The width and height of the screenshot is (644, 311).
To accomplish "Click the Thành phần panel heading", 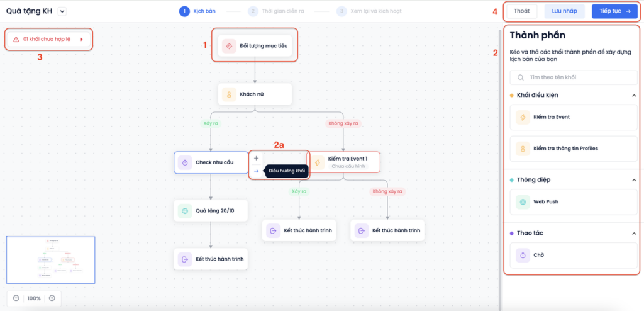I will [537, 35].
